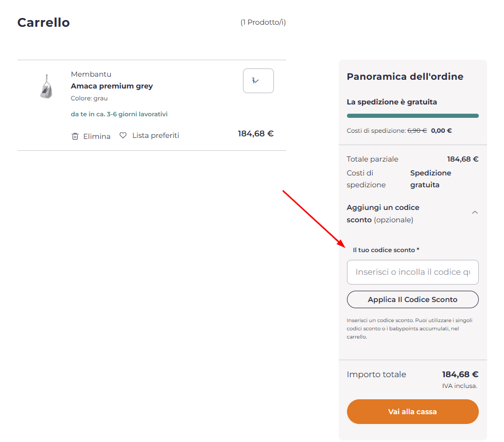Click Vai alla cassa to checkout
The image size is (504, 442).
(412, 412)
